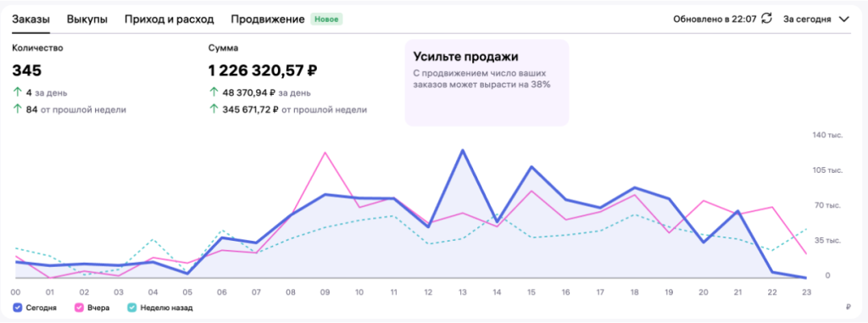Click the green Новое badge
This screenshot has width=868, height=323.
[326, 19]
